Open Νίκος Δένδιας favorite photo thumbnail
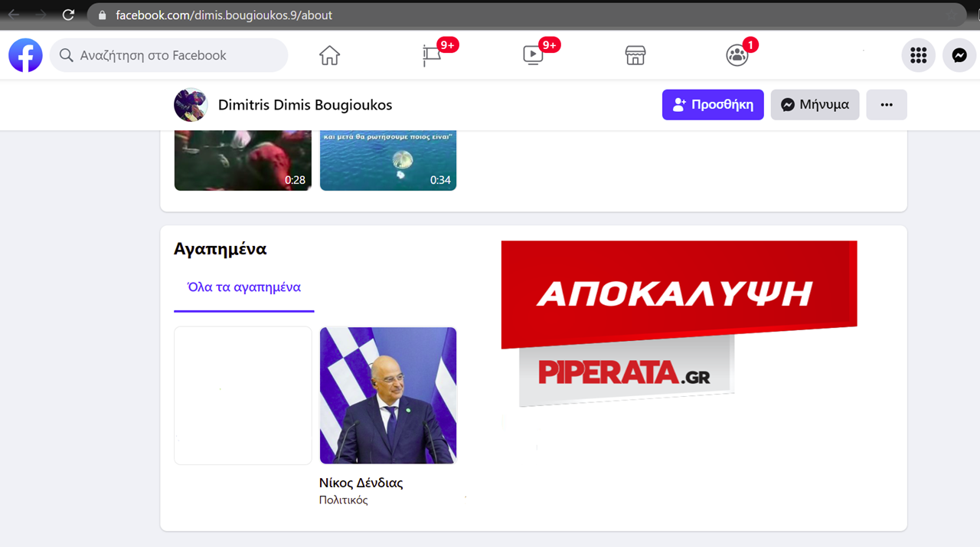980x547 pixels. pyautogui.click(x=388, y=395)
